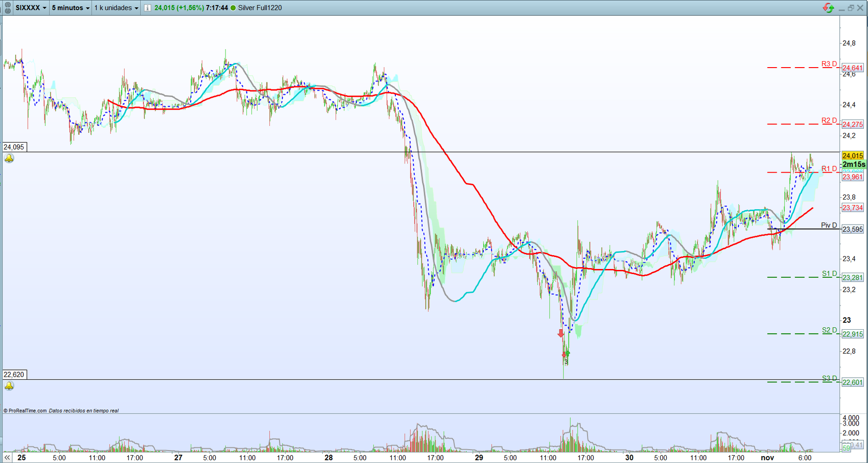Click the 2m15s countdown label

(854, 164)
